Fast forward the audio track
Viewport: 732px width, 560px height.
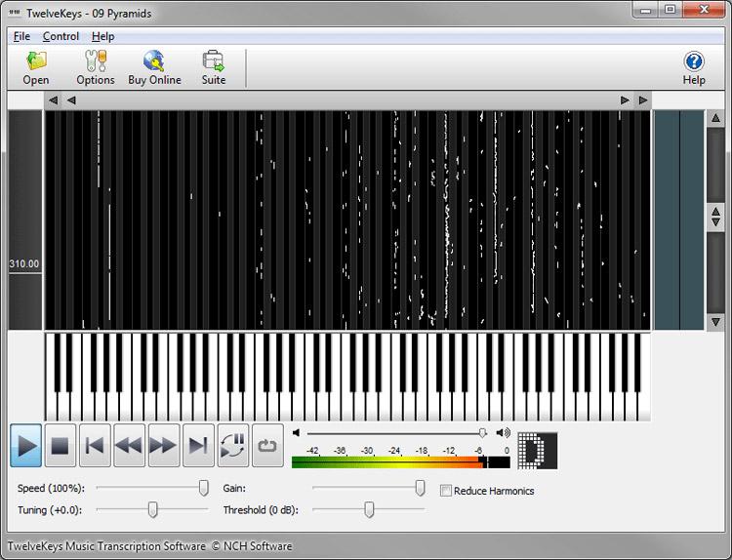(164, 445)
